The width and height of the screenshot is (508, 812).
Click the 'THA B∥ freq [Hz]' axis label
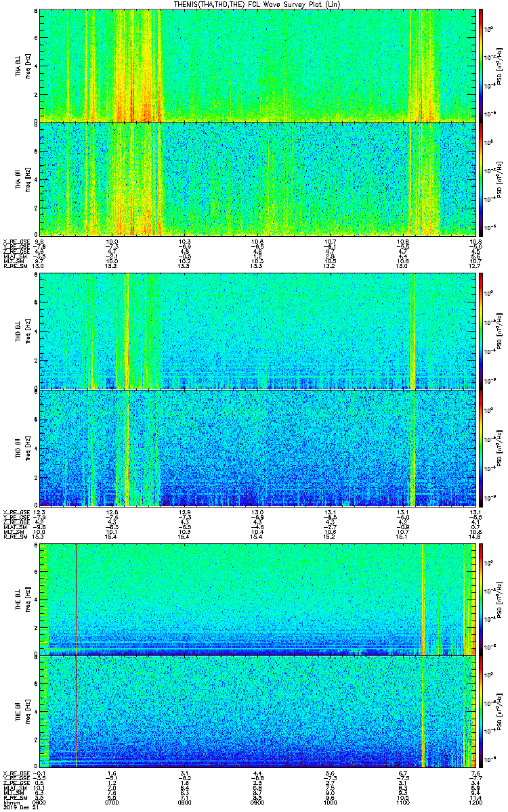(24, 178)
